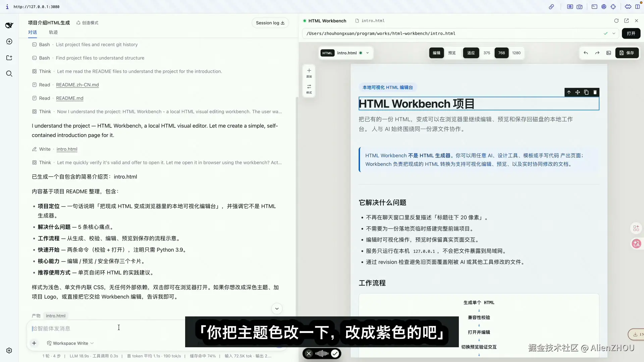Screen dimensions: 644x362
Task: Delete the selected heading element
Action: (595, 92)
